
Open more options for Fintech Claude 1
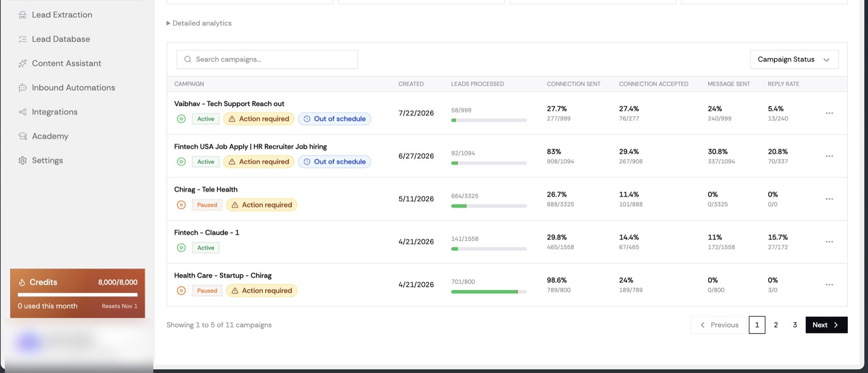click(x=829, y=242)
